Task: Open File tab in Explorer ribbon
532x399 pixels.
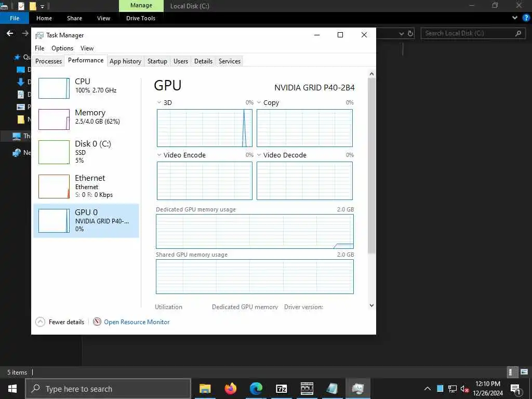Action: coord(15,18)
